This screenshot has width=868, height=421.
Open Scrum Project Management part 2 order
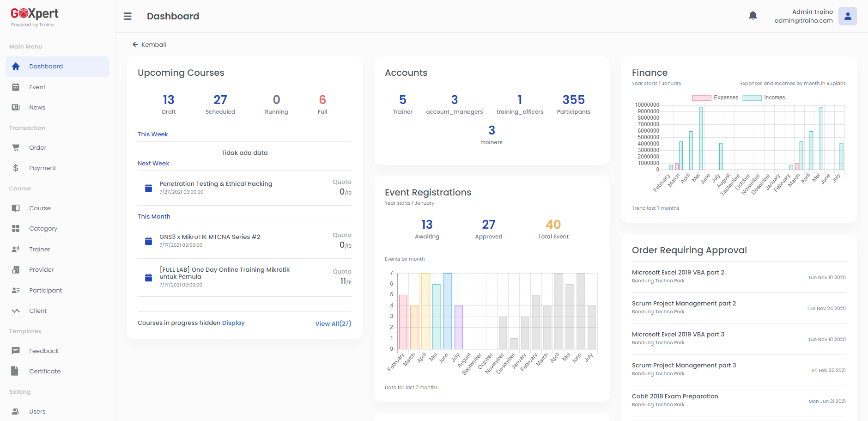pos(684,304)
